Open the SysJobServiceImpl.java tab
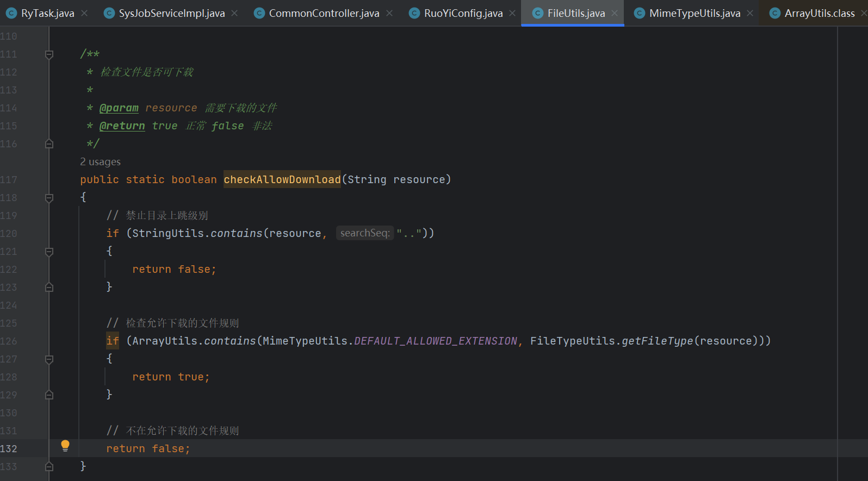 tap(171, 13)
